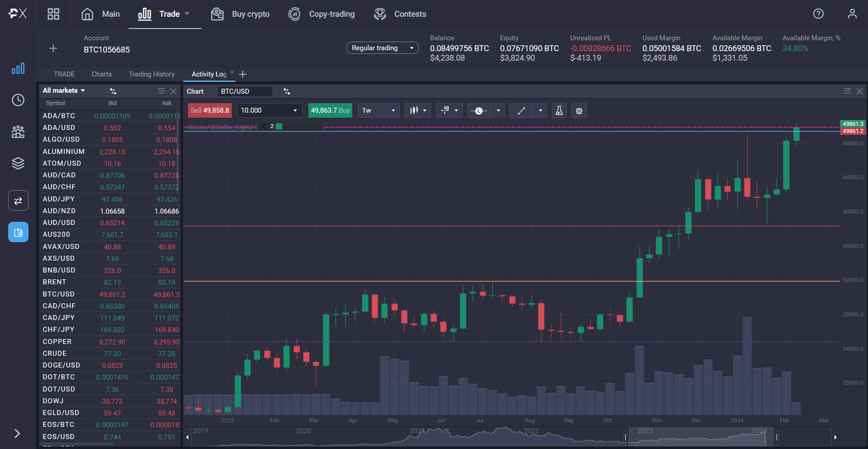Screen dimensions: 868x449
Task: Open the 10.000 quantity dropdown
Action: click(x=269, y=110)
